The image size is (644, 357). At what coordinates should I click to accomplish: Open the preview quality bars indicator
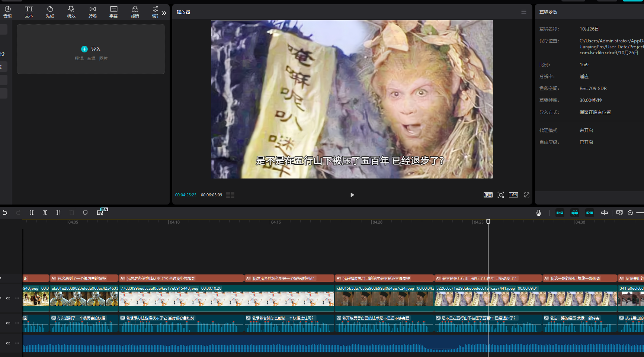click(230, 195)
